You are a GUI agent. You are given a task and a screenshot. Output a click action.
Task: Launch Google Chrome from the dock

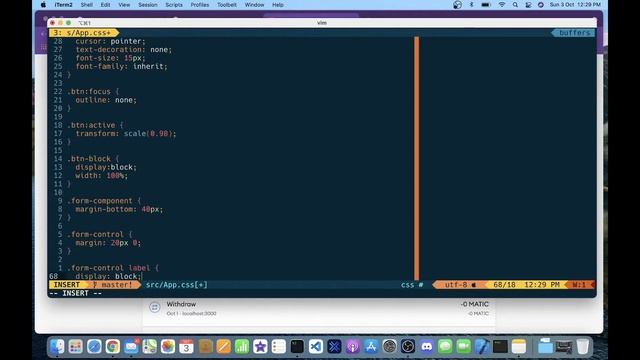point(113,347)
